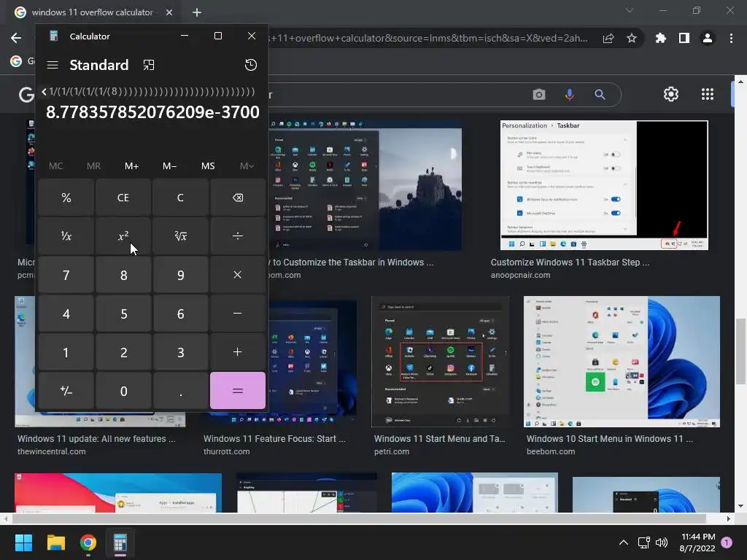Screen dimensions: 747x560
Task: Open the Calculator navigation hamburger menu
Action: [53, 65]
